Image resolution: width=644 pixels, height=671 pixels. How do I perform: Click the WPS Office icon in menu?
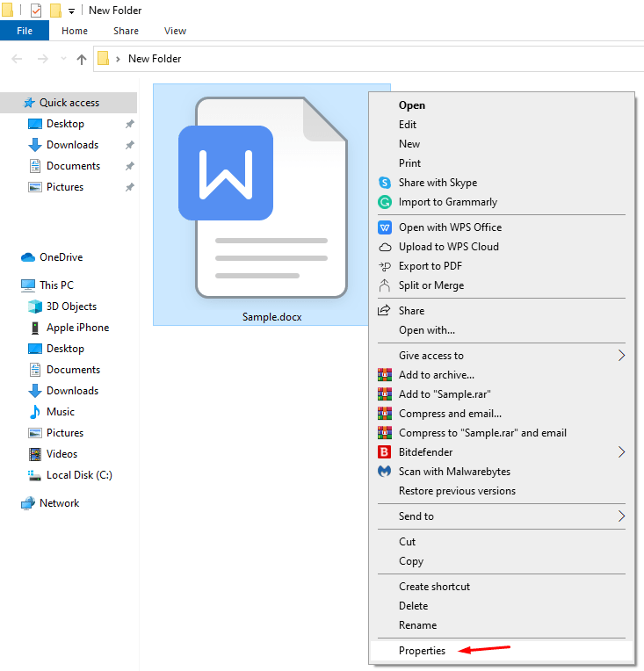385,227
